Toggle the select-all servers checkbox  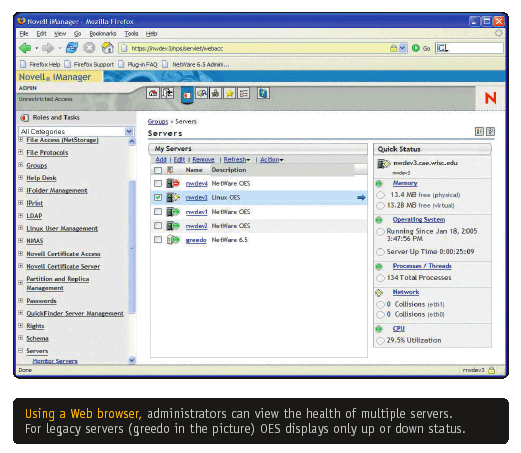(x=158, y=170)
